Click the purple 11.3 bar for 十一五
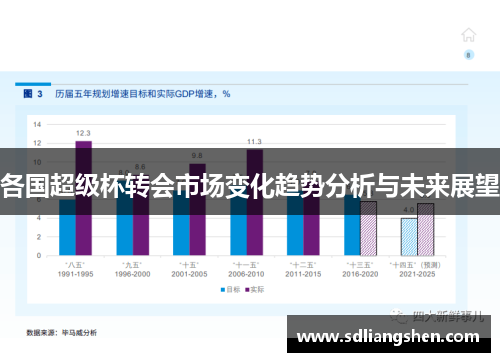 pyautogui.click(x=255, y=203)
